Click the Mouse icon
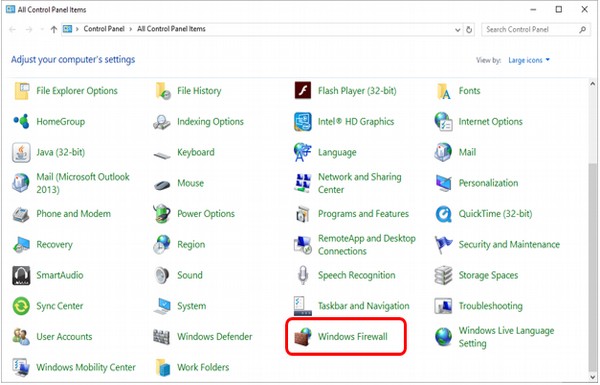600x385 pixels. [162, 185]
